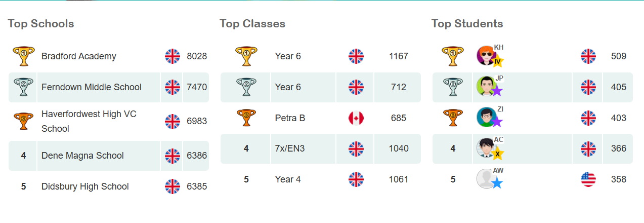Click the silver trophy beside Ferndown Middle School

pyautogui.click(x=23, y=87)
